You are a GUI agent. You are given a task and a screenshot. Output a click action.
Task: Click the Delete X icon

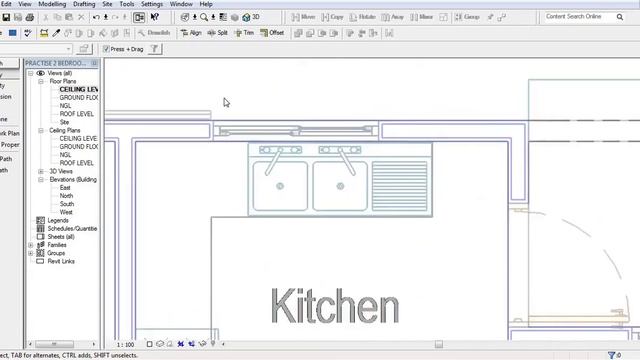pyautogui.click(x=81, y=17)
